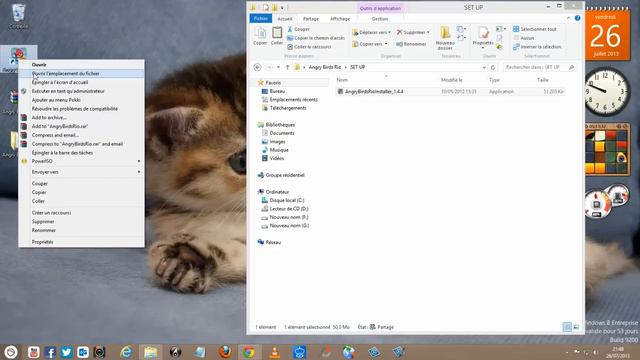640x360 pixels.
Task: Open Internet Explorer from the taskbar
Action: click(x=126, y=352)
